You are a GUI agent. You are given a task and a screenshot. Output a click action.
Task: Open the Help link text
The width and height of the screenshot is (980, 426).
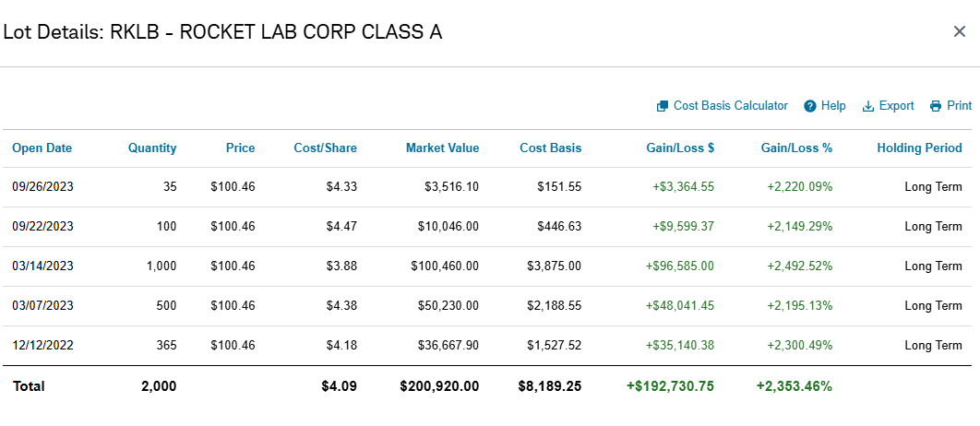833,105
